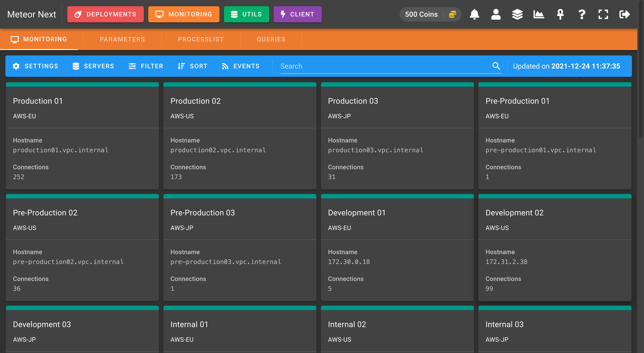Open the Sort options

point(193,66)
